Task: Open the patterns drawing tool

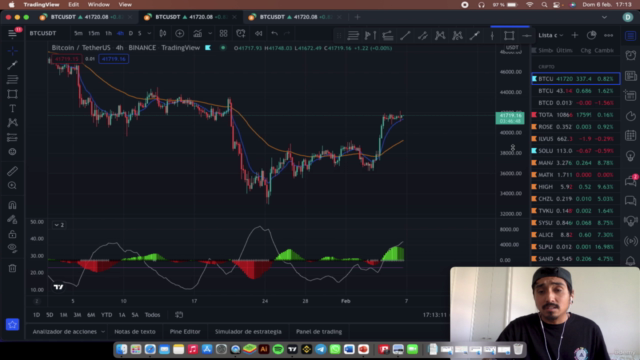Action: pyautogui.click(x=12, y=122)
